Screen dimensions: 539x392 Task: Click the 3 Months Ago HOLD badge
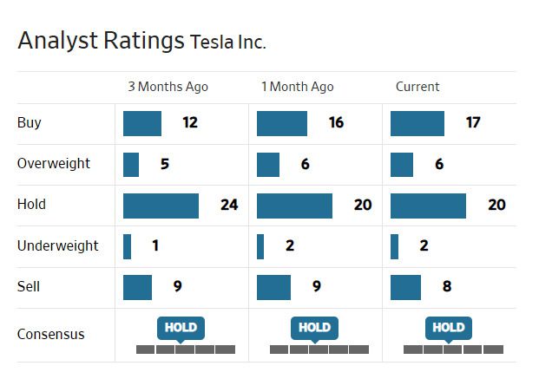point(181,327)
